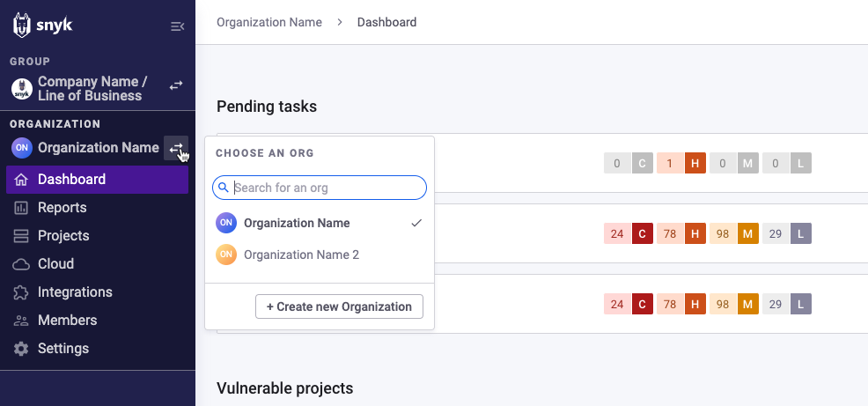
Task: Click the Settings gear icon
Action: click(x=22, y=349)
